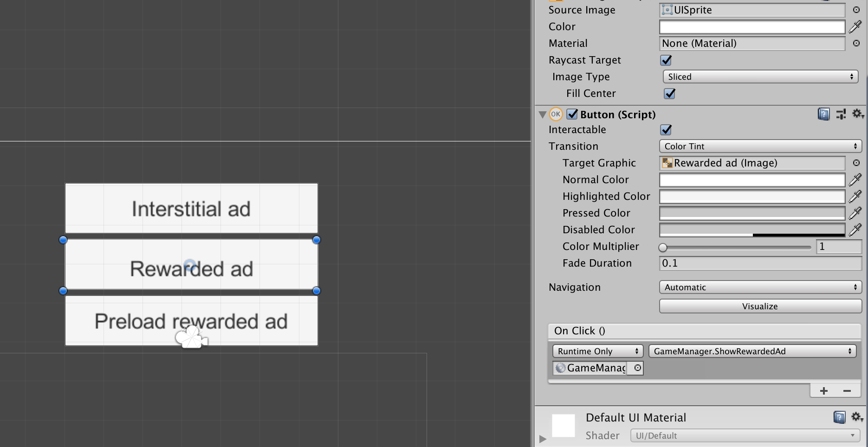Toggle the Interactable checkbox
Image resolution: width=868 pixels, height=447 pixels.
point(666,130)
